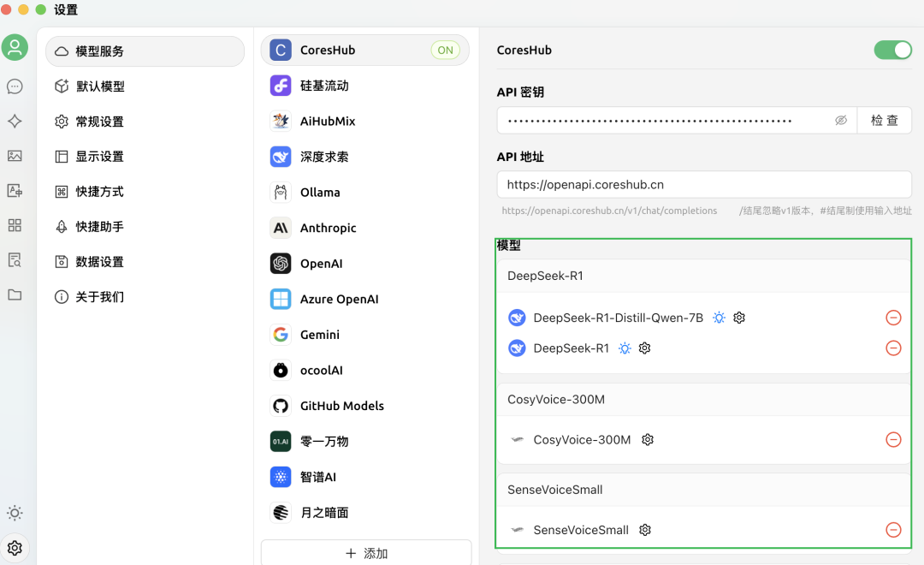Select the 硅基流动 provider
Image resolution: width=924 pixels, height=565 pixels.
(364, 86)
